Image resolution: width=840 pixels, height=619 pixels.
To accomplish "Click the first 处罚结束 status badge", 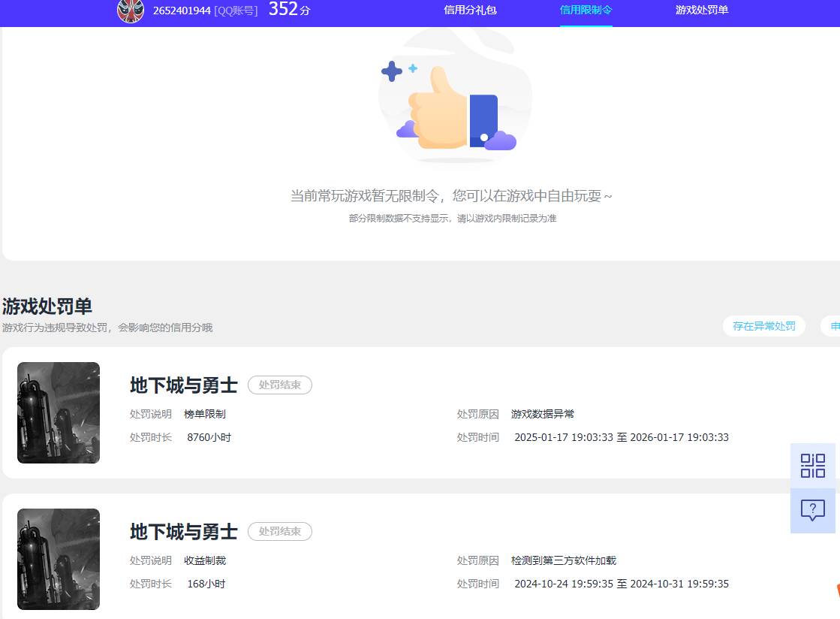I will click(279, 385).
